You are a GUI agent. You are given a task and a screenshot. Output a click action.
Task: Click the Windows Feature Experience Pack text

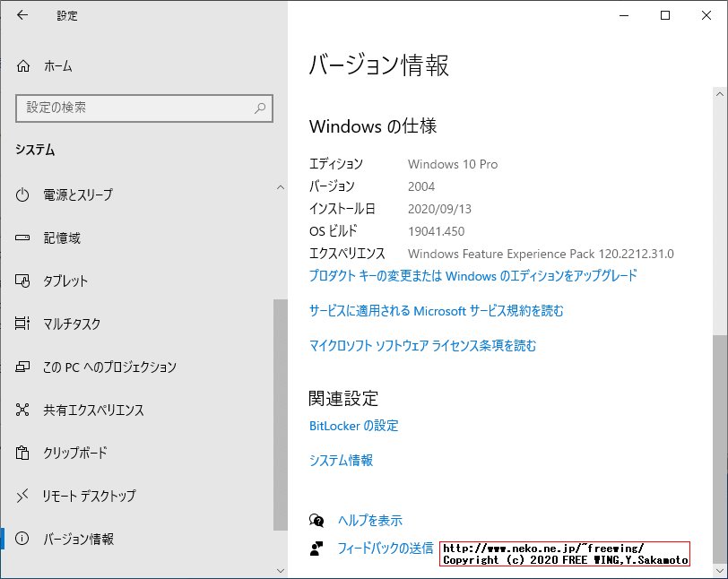click(541, 254)
